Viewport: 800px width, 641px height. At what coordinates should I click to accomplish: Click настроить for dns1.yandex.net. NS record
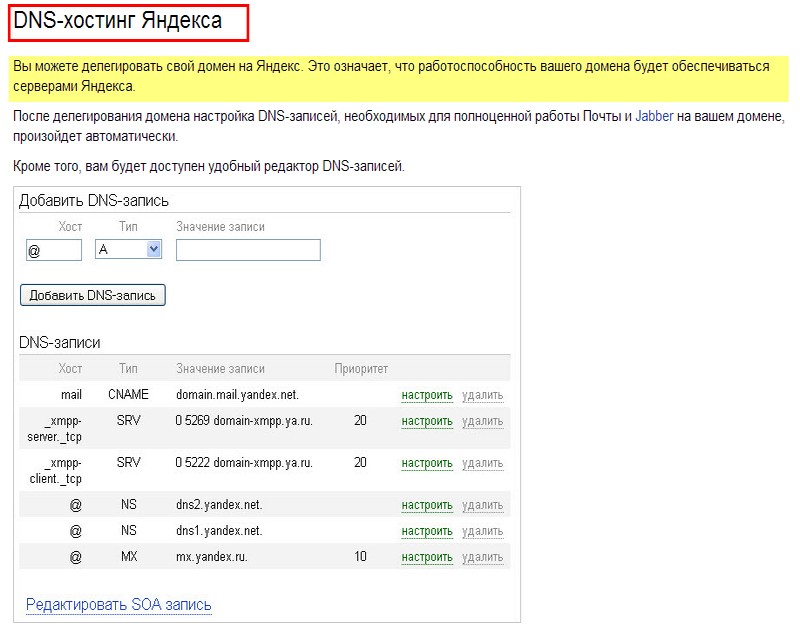pos(427,531)
